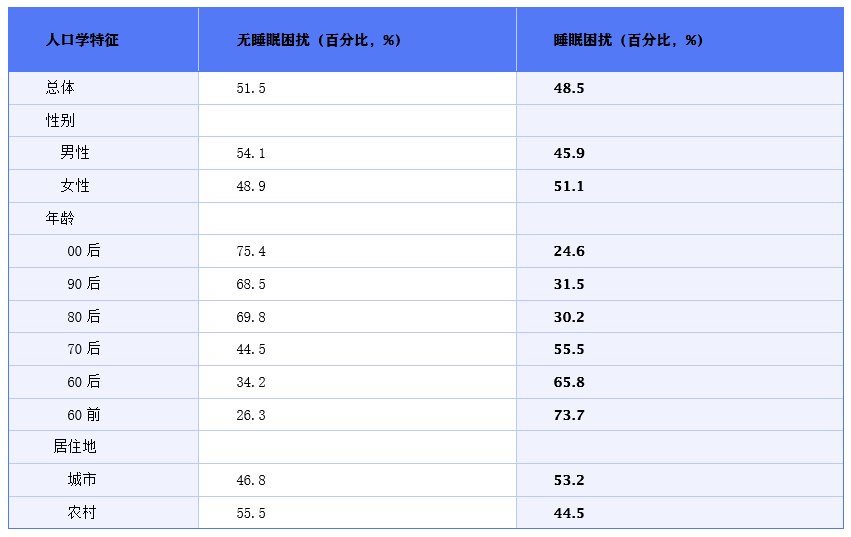Viewport: 851px width, 537px height.
Task: Click the bold 53.2 value for 城市
Action: click(x=569, y=480)
